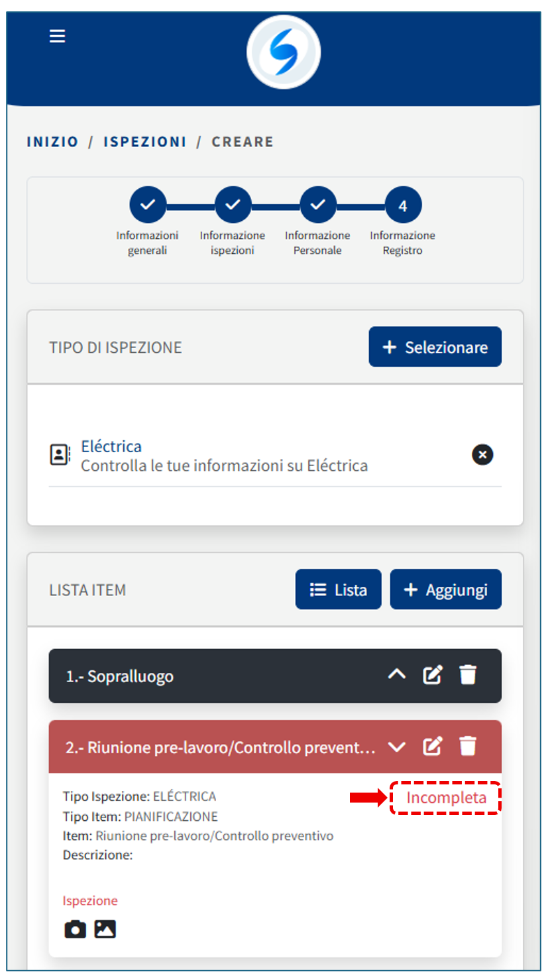Screen dimensions: 548x980
Task: Edit the Riunione pre-lavoro item
Action: (x=433, y=747)
